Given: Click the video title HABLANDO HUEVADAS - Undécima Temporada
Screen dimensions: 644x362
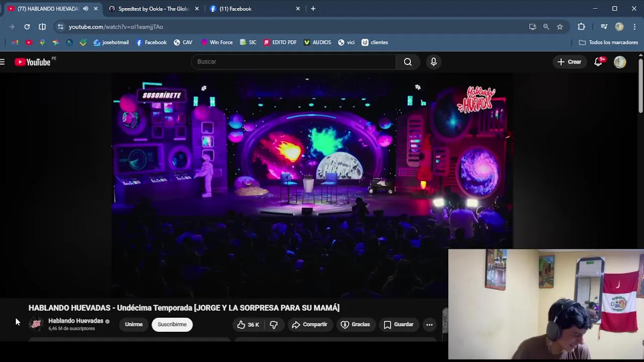Looking at the screenshot, I should [x=184, y=308].
